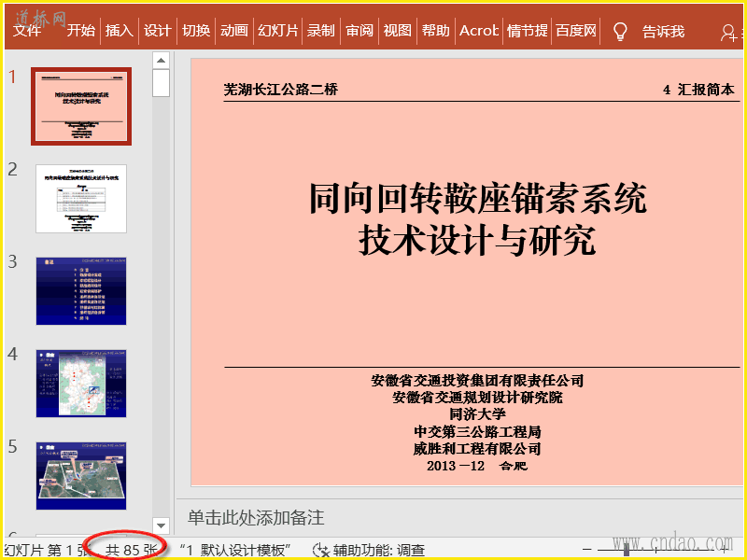The width and height of the screenshot is (747, 560).
Task: Select slide 4 map thumbnail
Action: pyautogui.click(x=81, y=384)
